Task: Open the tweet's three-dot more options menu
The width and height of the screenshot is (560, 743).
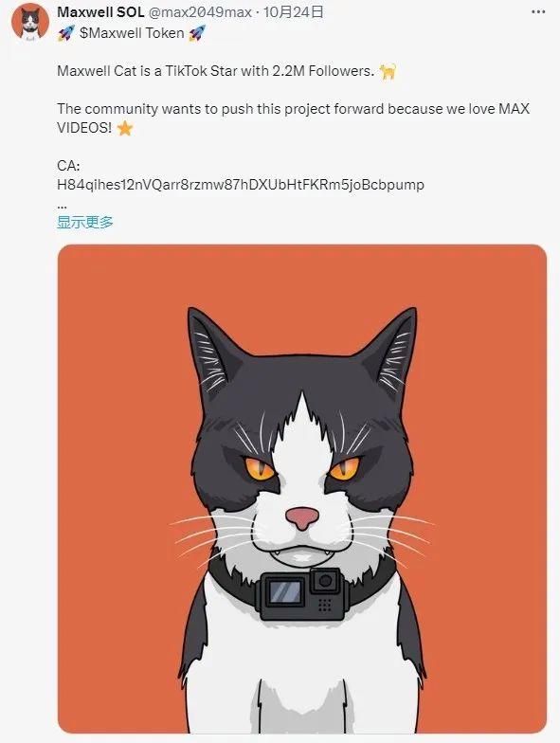Action: click(538, 11)
